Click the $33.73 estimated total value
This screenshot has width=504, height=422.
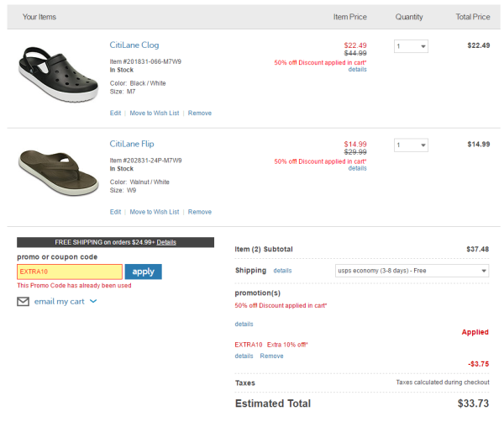point(473,404)
